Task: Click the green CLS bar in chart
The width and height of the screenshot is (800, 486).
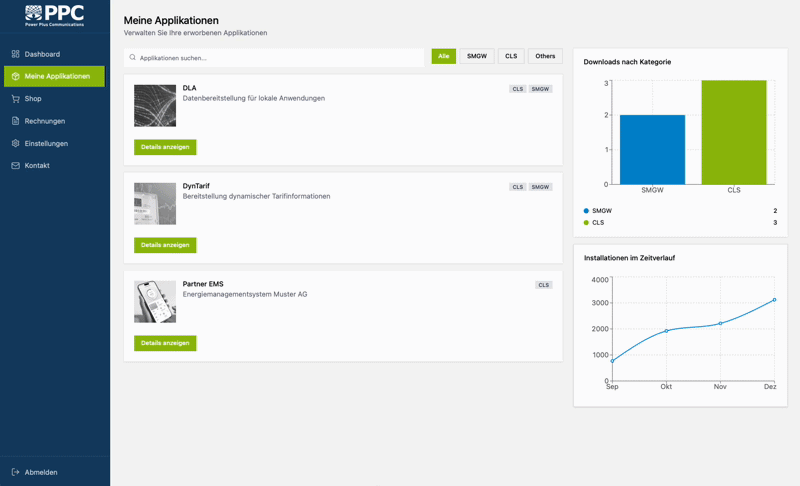Action: click(x=734, y=132)
